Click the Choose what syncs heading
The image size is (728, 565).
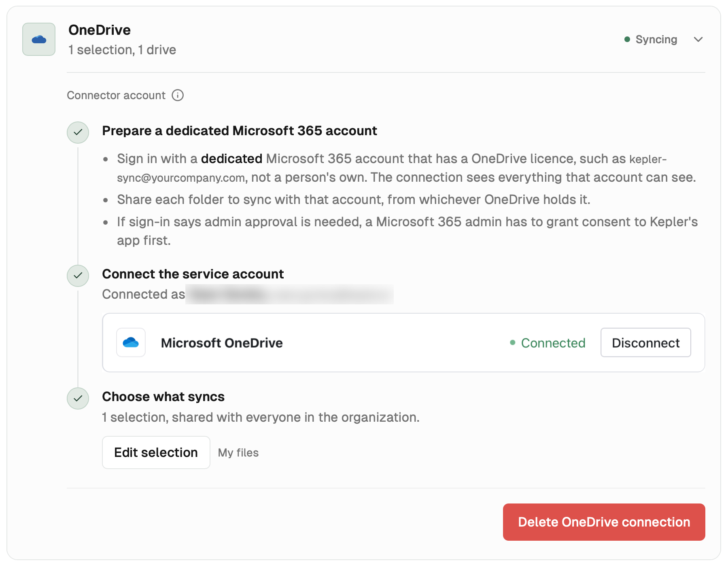(x=163, y=397)
